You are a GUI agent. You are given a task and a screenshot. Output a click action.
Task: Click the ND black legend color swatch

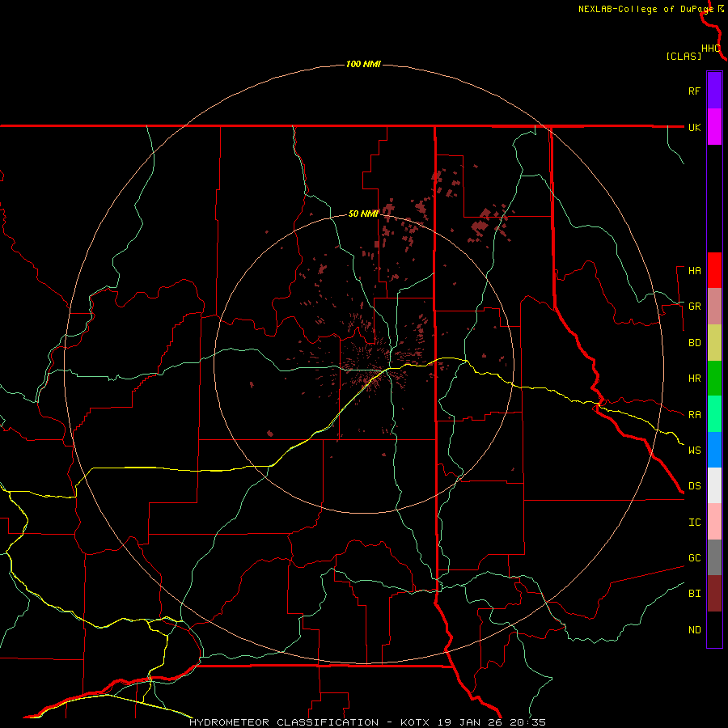pos(714,629)
